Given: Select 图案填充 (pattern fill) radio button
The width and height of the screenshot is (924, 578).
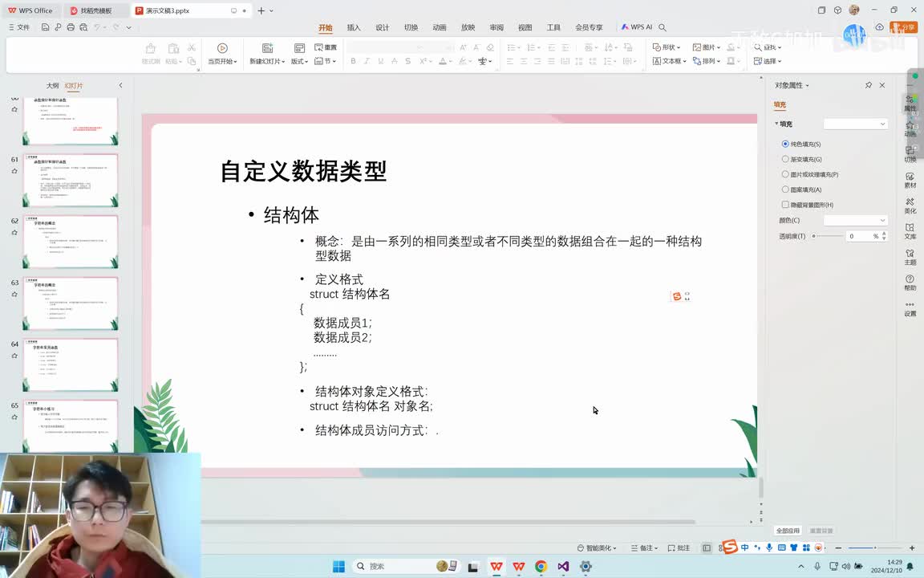Looking at the screenshot, I should pos(785,189).
